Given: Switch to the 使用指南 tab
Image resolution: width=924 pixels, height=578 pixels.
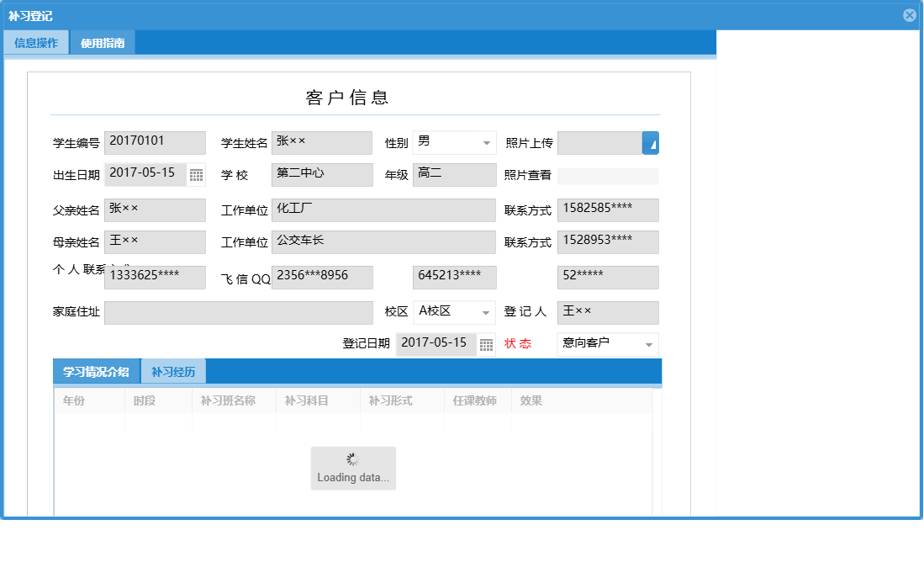Looking at the screenshot, I should pyautogui.click(x=102, y=41).
